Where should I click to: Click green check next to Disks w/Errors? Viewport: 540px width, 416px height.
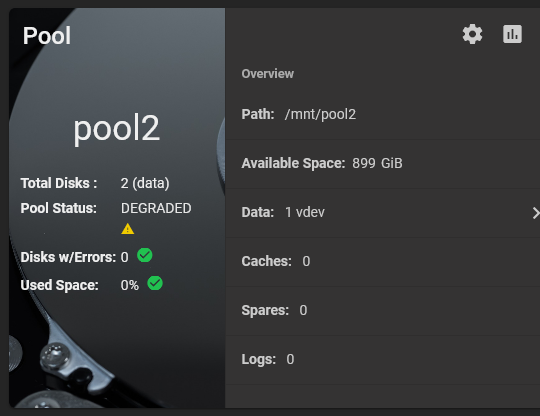coord(145,255)
